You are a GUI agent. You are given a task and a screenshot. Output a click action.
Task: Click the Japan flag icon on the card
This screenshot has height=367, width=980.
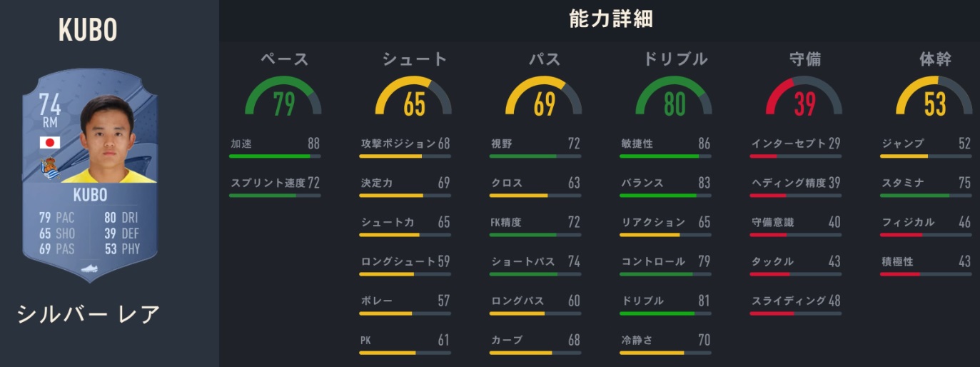coord(50,143)
